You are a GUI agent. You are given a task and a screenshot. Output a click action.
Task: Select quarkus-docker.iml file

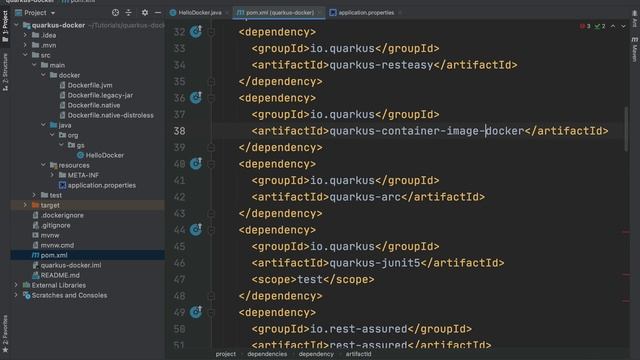point(71,265)
